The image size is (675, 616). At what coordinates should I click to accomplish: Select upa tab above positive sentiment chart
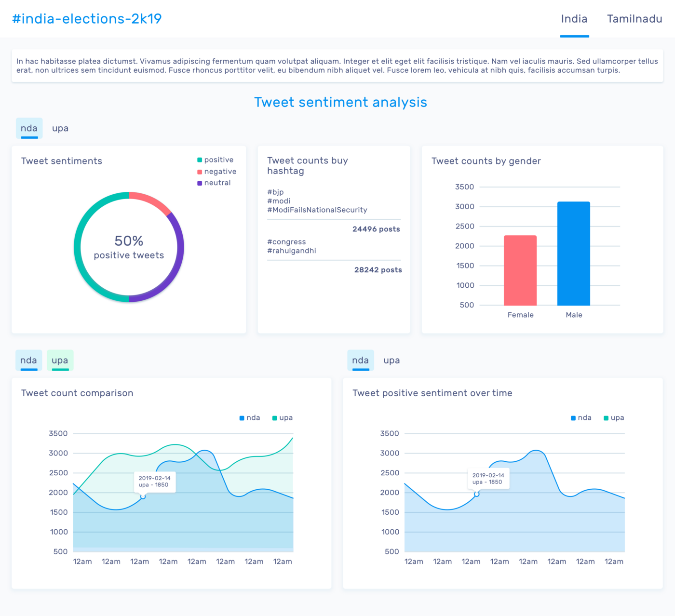pyautogui.click(x=391, y=361)
